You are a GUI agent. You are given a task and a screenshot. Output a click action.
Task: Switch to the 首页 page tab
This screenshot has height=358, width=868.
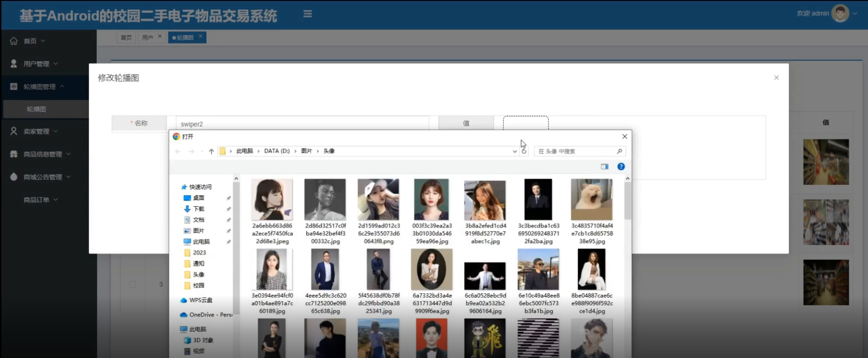point(126,37)
